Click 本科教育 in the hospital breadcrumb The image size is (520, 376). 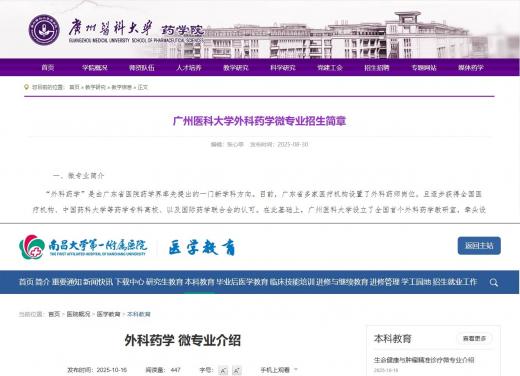[139, 314]
